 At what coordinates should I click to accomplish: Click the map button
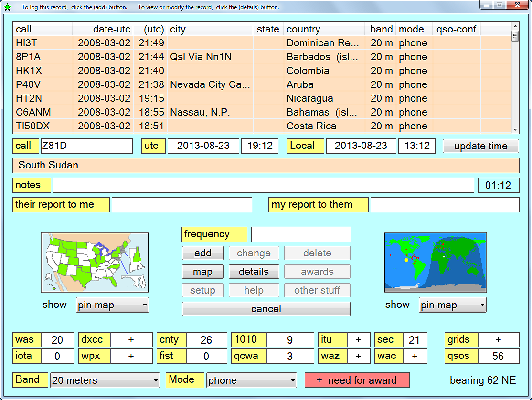pos(203,272)
